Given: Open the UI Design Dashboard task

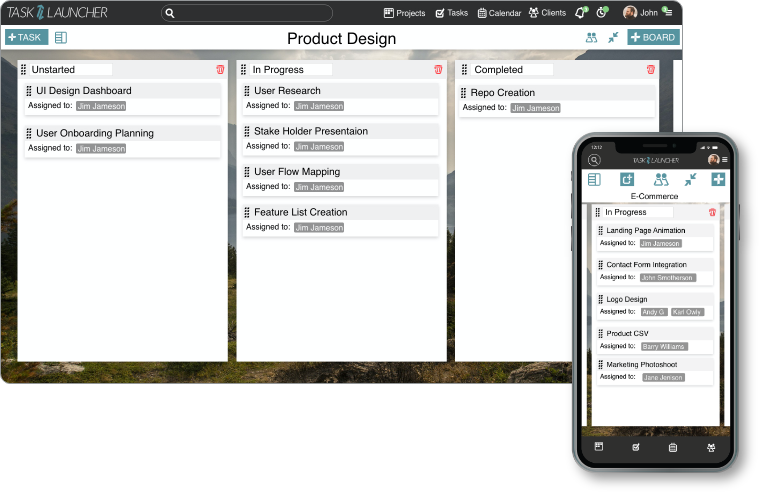Looking at the screenshot, I should pos(122,99).
